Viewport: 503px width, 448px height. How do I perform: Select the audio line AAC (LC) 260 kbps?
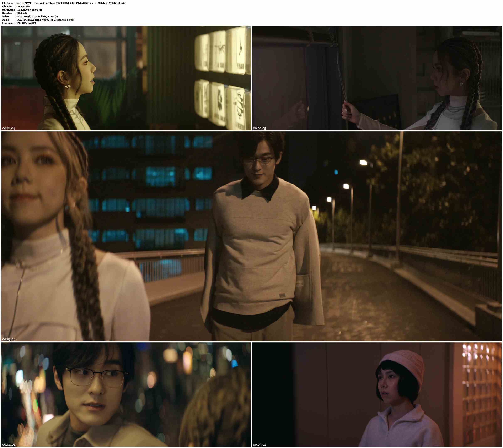click(x=45, y=20)
